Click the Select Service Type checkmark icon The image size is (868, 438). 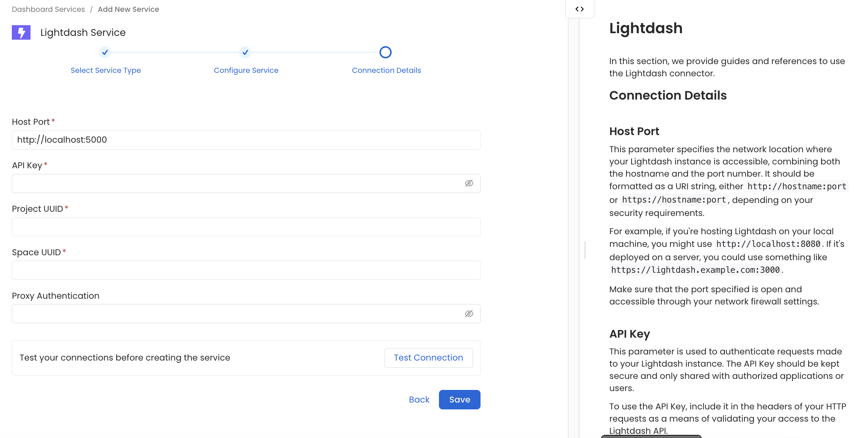[x=105, y=52]
